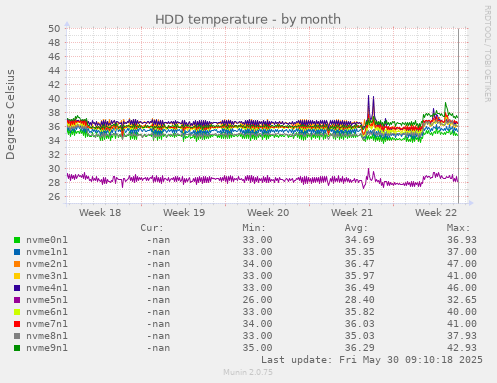This screenshot has width=497, height=383.
Task: Click the 36.49 average value for nvme4n1
Action: pyautogui.click(x=360, y=288)
